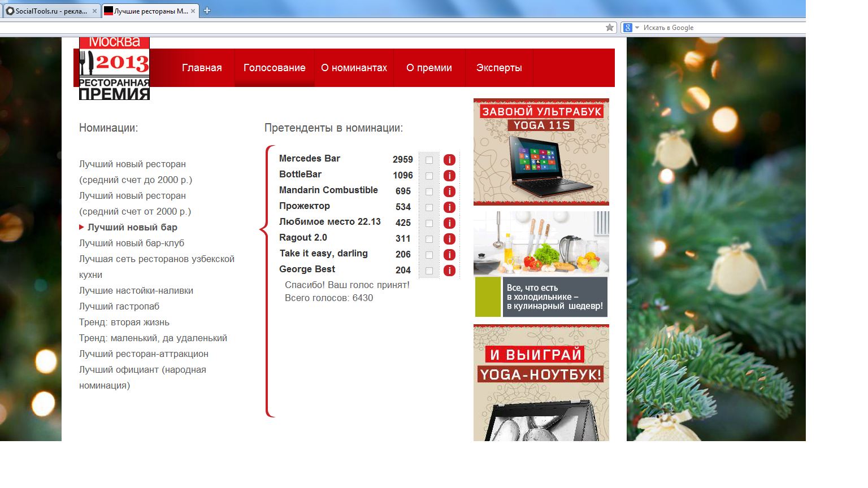Image resolution: width=868 pixels, height=488 pixels.
Task: Click the vote count 1096
Action: click(x=403, y=176)
